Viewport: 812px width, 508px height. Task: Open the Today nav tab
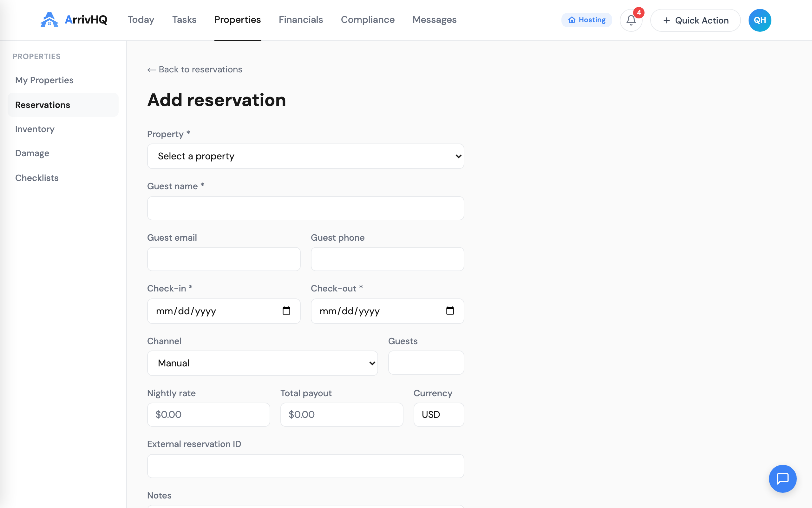pyautogui.click(x=141, y=20)
